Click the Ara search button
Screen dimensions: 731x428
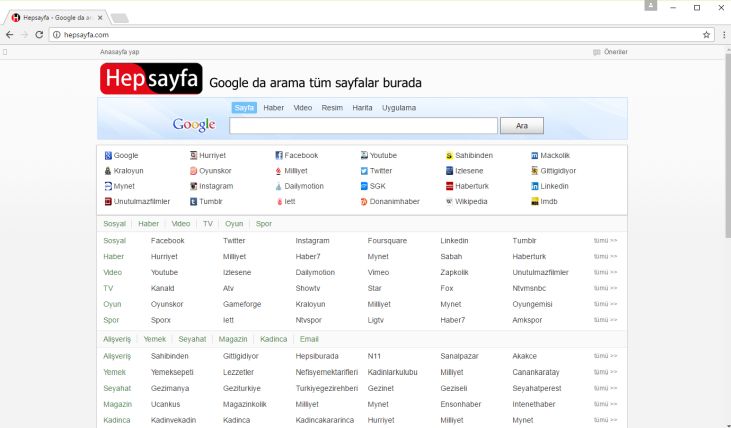click(x=522, y=126)
